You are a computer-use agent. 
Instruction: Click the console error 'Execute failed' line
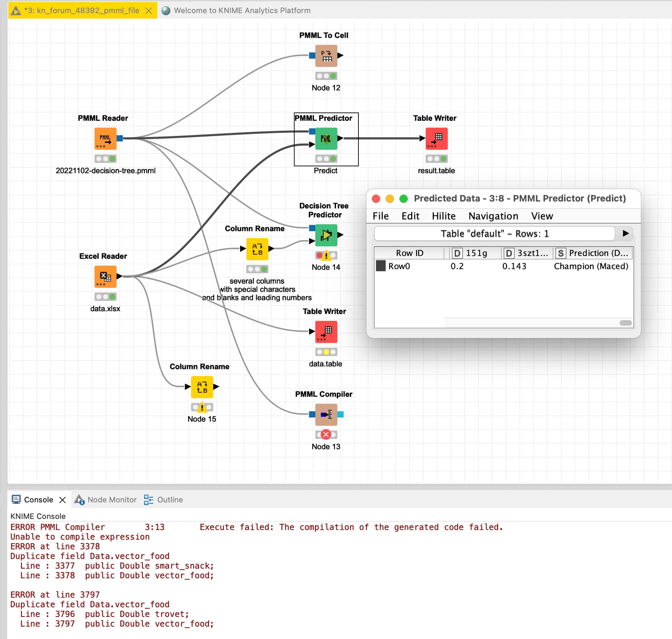pyautogui.click(x=257, y=527)
